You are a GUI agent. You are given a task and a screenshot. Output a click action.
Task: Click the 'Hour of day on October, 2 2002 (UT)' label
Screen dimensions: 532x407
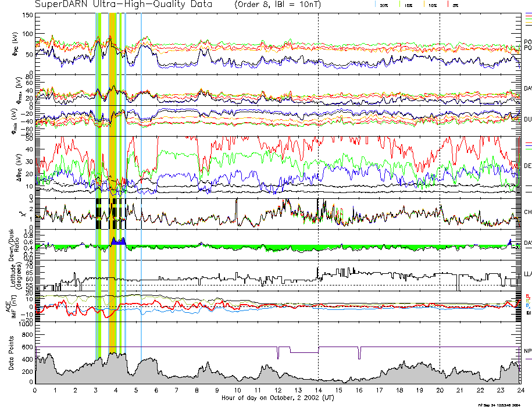[x=277, y=398]
